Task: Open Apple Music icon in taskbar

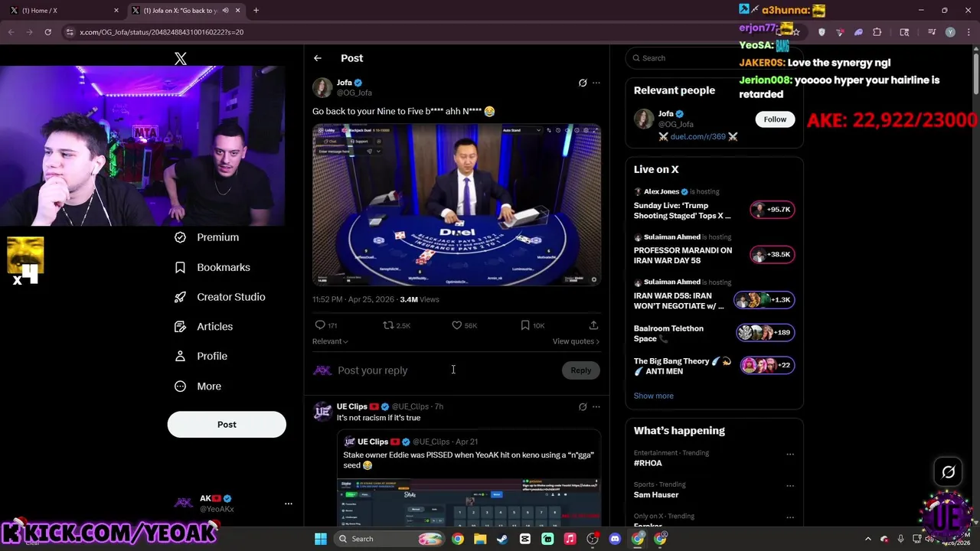Action: tap(570, 539)
